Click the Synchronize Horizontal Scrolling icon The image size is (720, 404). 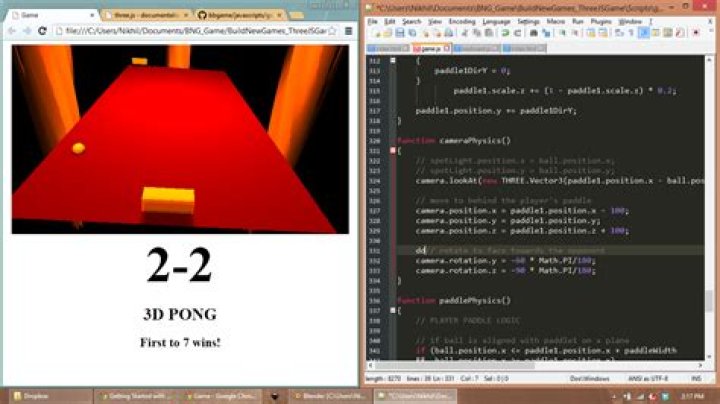[602, 33]
